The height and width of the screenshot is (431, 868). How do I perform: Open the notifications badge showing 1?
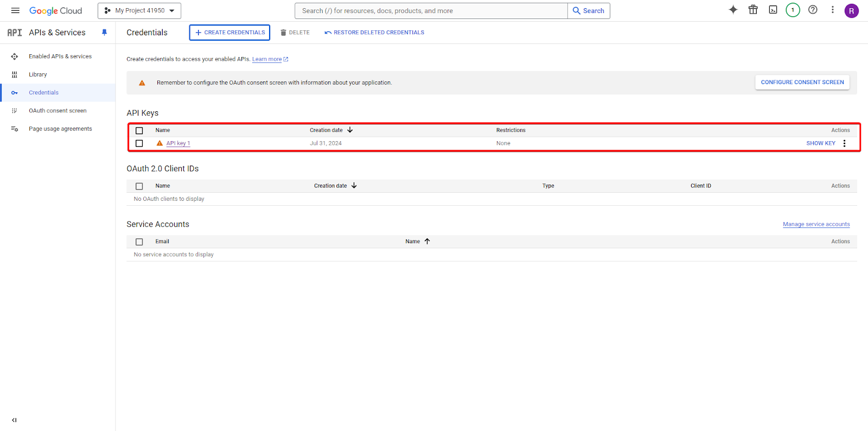click(x=793, y=10)
